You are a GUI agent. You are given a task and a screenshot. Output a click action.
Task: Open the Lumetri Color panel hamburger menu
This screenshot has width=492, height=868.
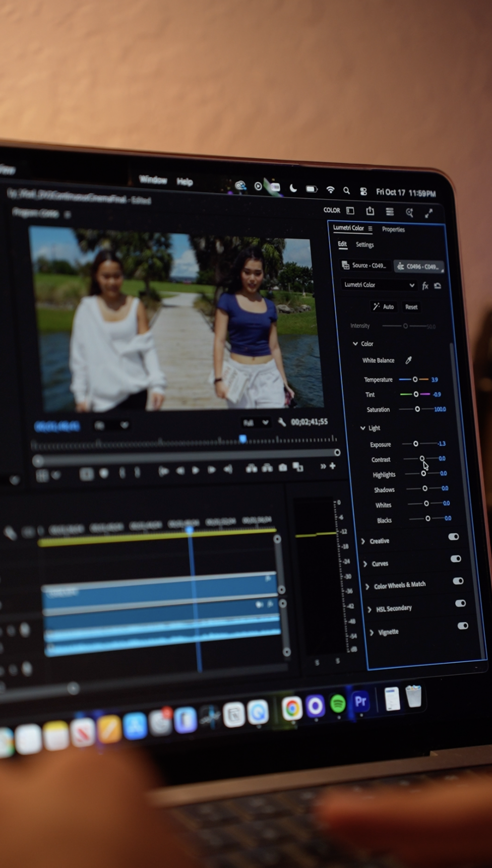(370, 228)
